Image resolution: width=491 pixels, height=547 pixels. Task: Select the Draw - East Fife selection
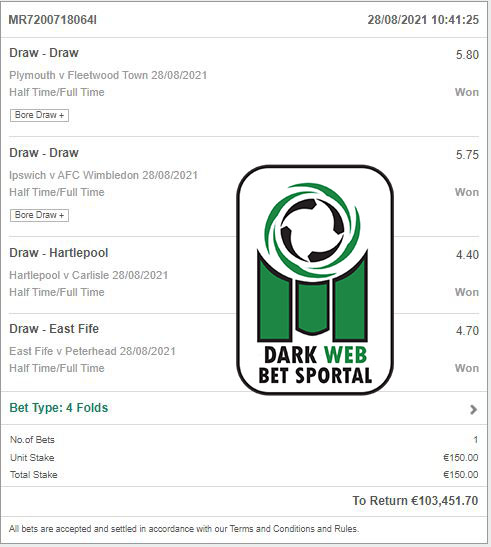pyautogui.click(x=54, y=329)
